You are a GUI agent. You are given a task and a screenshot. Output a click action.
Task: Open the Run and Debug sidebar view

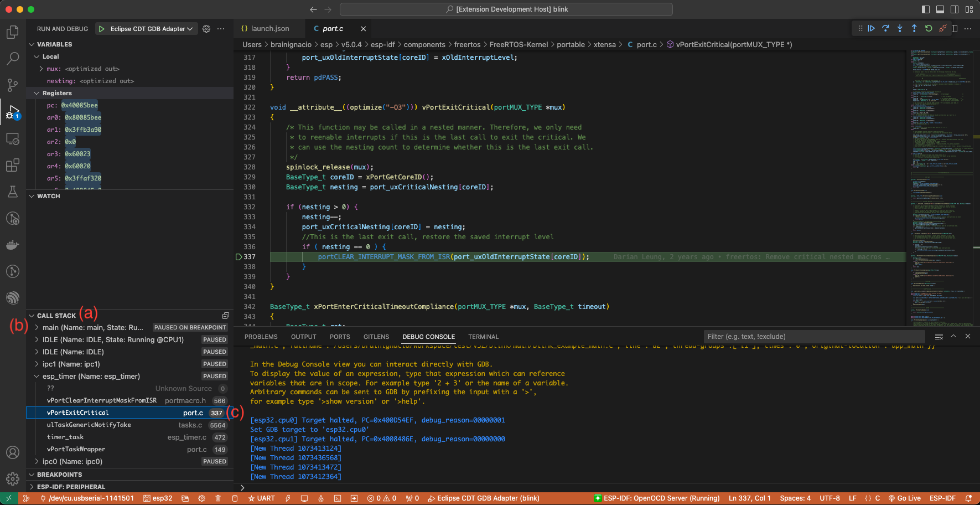coord(12,112)
